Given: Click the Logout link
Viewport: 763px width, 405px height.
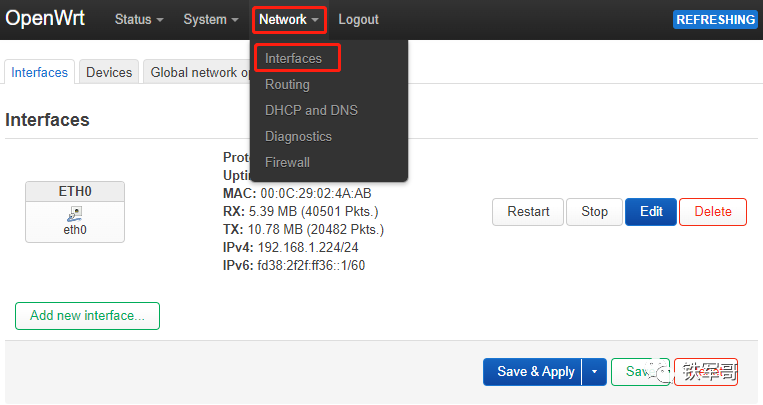Looking at the screenshot, I should tap(358, 19).
